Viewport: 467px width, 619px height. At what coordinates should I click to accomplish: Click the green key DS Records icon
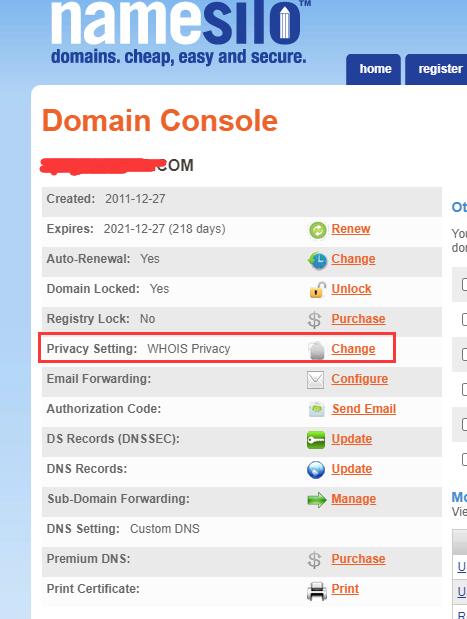[316, 440]
